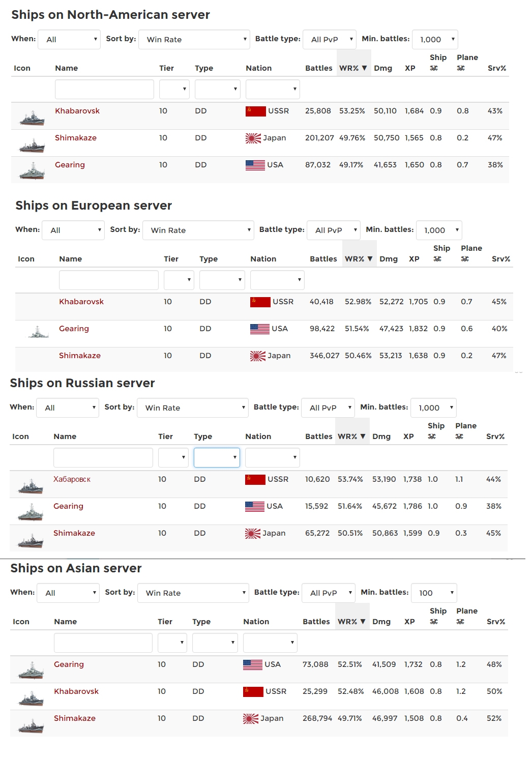Click USSR flag icon in Russian server table
Screen dimensions: 532x757
tap(255, 479)
